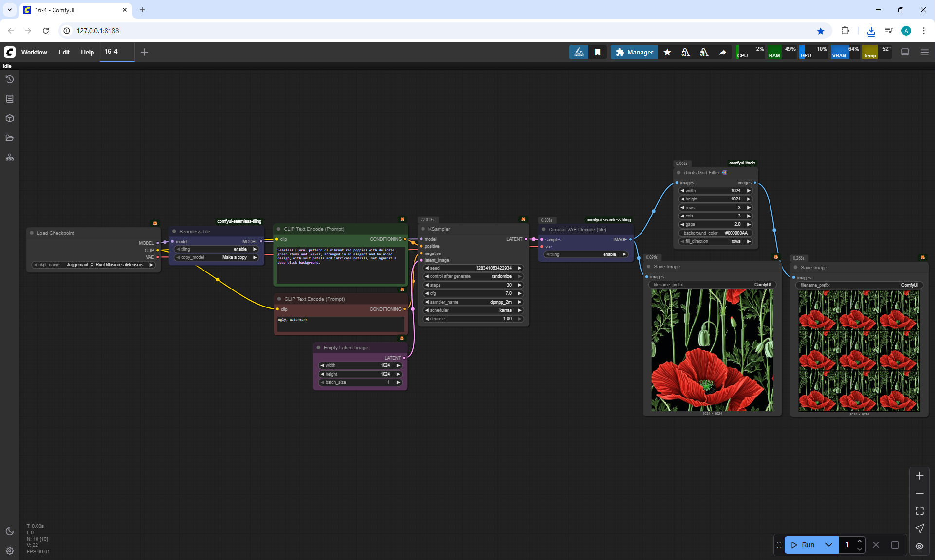The image size is (935, 560).
Task: Toggle the bottom panel icon in top bar
Action: point(905,52)
